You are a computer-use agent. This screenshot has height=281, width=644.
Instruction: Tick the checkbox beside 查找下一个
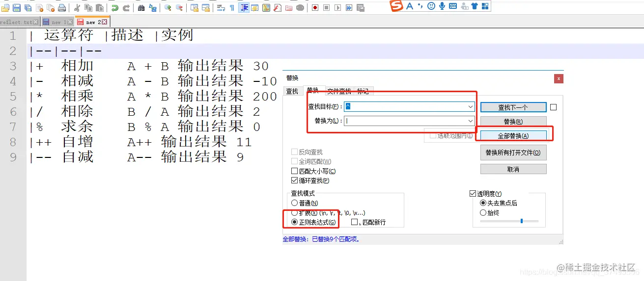tap(553, 107)
